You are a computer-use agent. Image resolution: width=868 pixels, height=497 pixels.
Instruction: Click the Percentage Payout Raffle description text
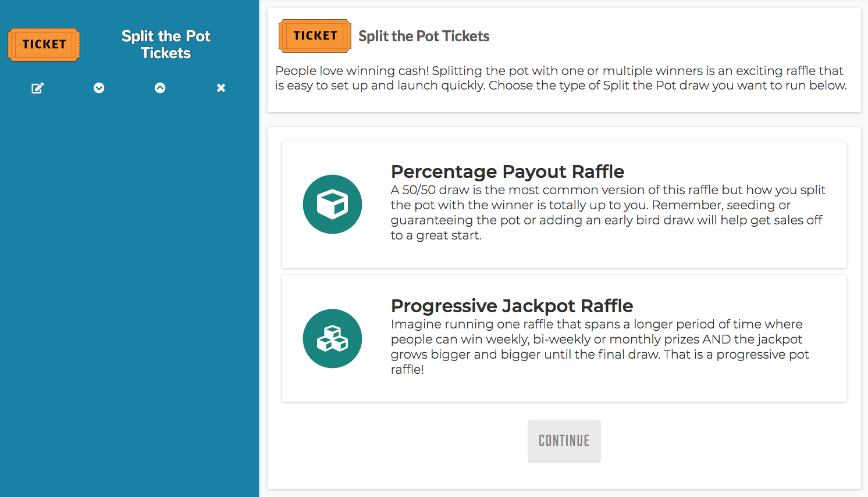click(607, 212)
